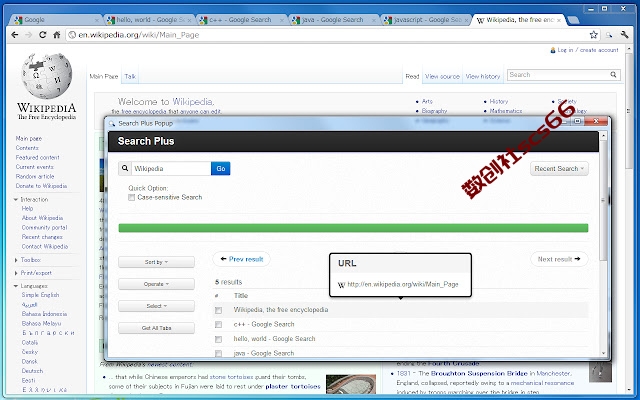Close the c++ Google Search tab
The image size is (640, 400).
(282, 20)
